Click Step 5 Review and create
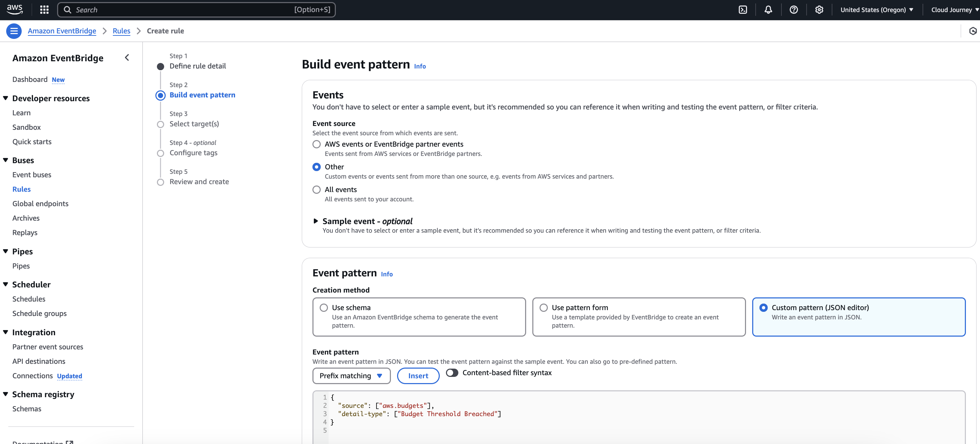980x444 pixels. [199, 182]
